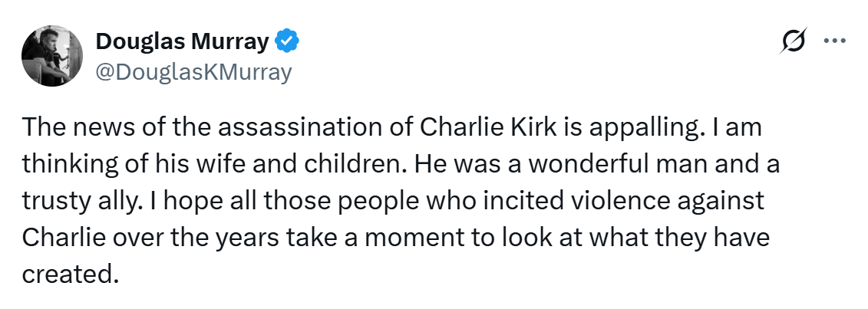Click Douglas Murray's profile avatar photo
This screenshot has width=868, height=309.
(x=52, y=55)
